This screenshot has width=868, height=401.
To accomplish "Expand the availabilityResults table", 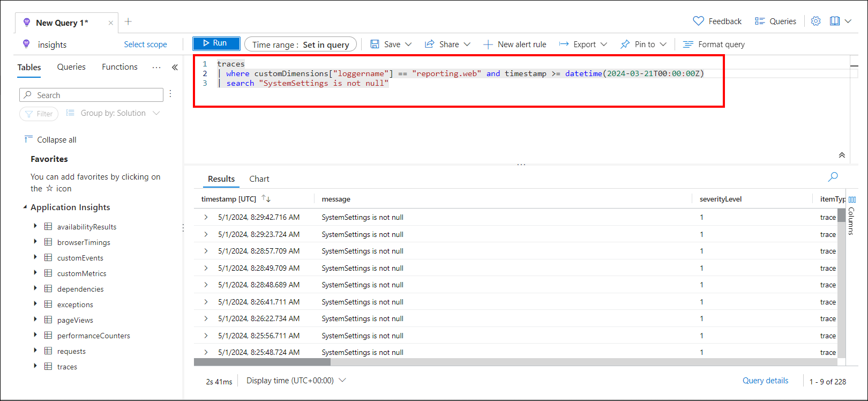I will [x=35, y=226].
